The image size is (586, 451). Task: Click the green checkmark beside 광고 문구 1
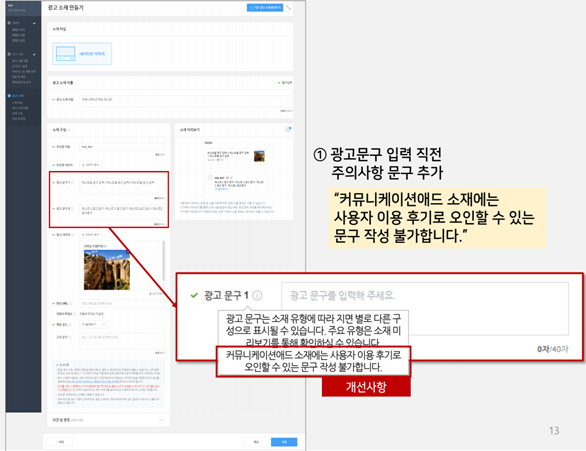194,295
